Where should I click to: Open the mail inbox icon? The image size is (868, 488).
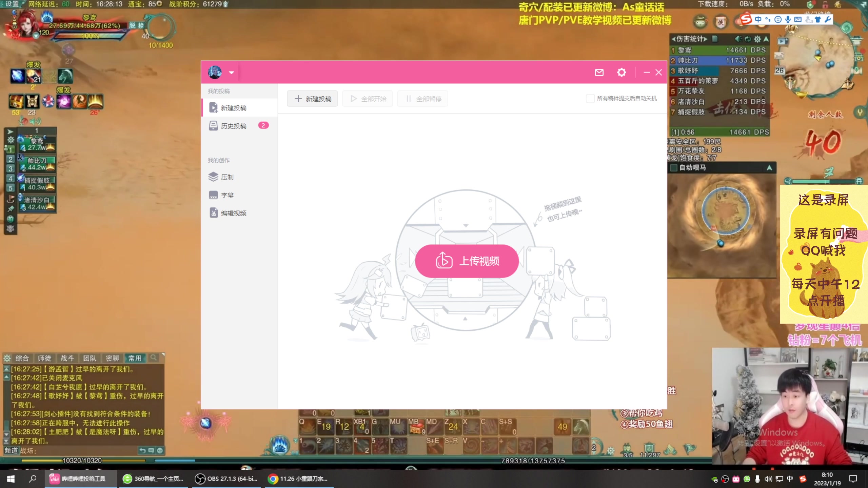click(599, 72)
